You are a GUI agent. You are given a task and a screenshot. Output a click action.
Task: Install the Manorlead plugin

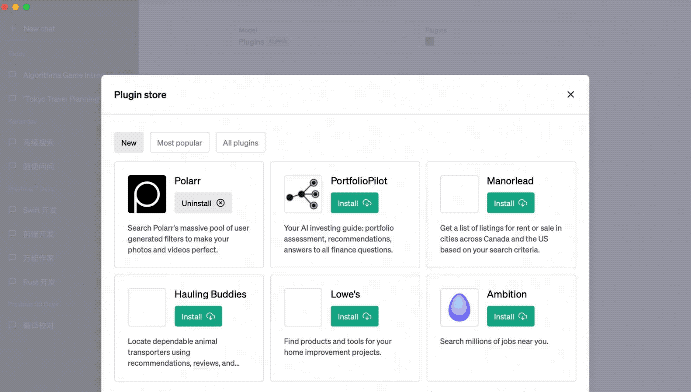pos(510,203)
